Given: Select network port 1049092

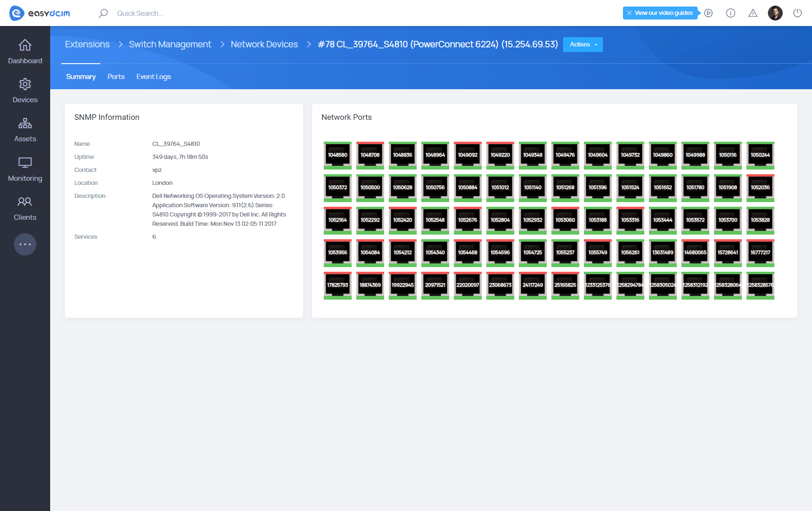Looking at the screenshot, I should (468, 155).
